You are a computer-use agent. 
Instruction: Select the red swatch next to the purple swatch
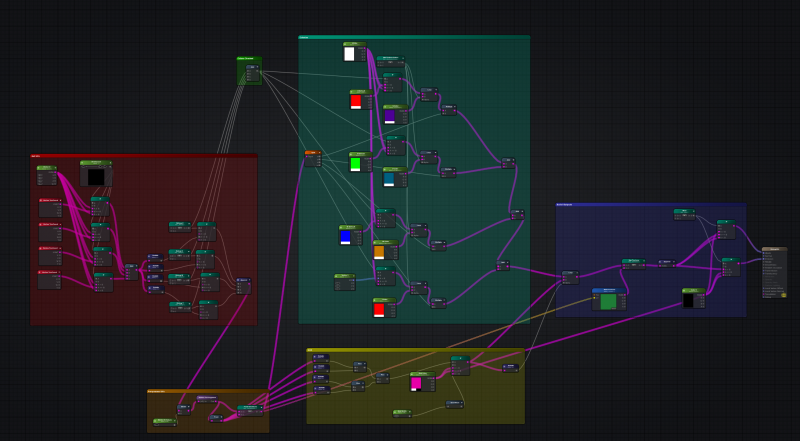pyautogui.click(x=356, y=101)
